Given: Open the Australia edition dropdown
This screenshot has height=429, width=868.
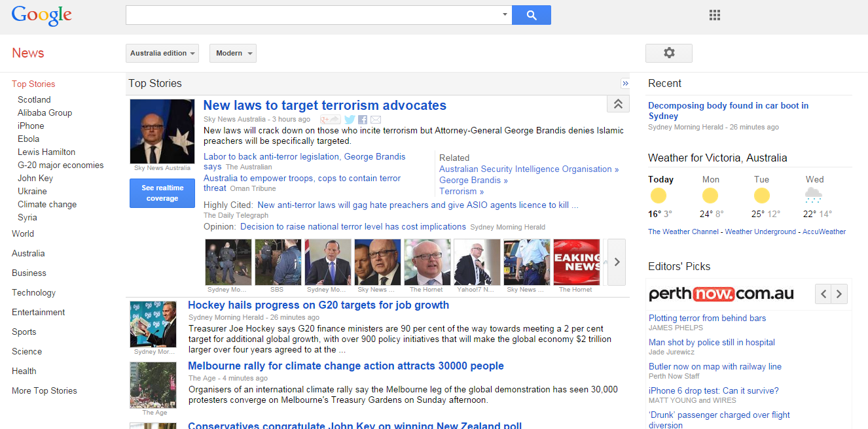Looking at the screenshot, I should tap(162, 54).
